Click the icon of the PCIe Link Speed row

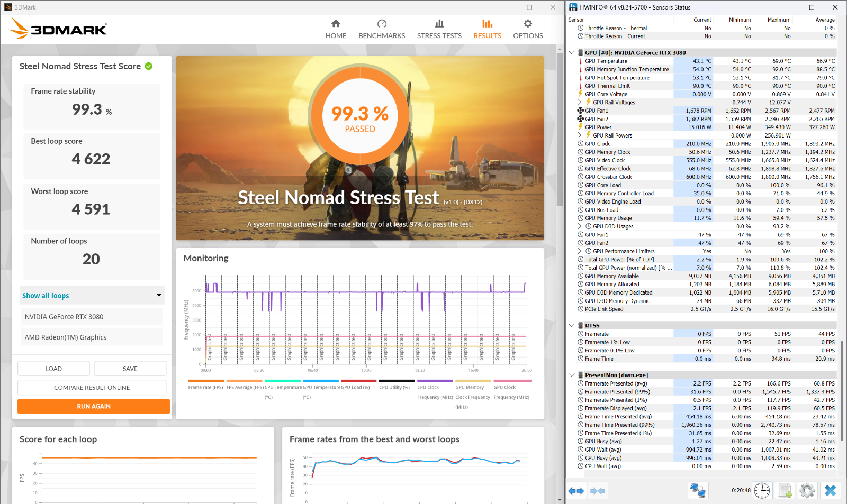[x=581, y=309]
